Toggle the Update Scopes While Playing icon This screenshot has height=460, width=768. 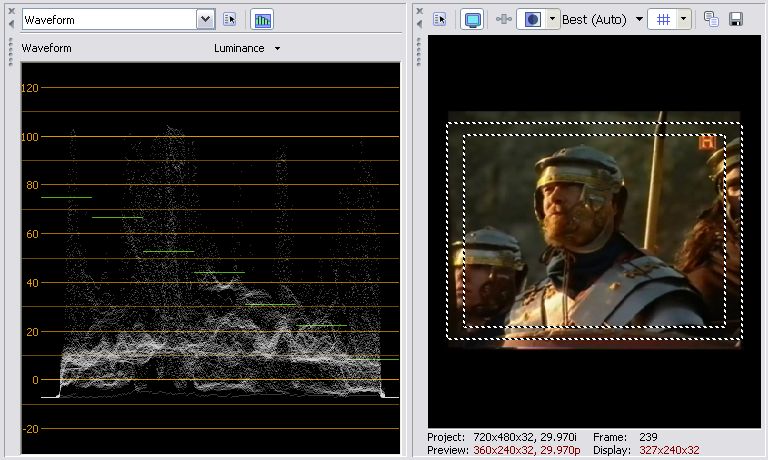coord(263,20)
